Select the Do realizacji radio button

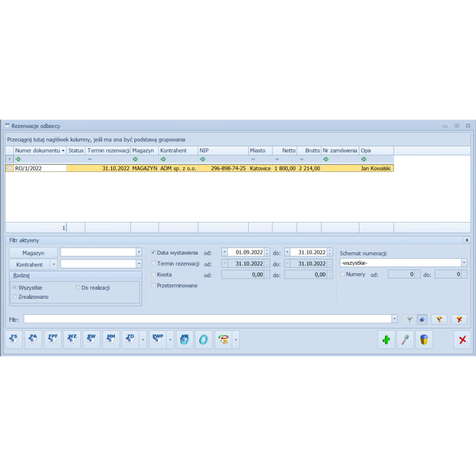(78, 287)
